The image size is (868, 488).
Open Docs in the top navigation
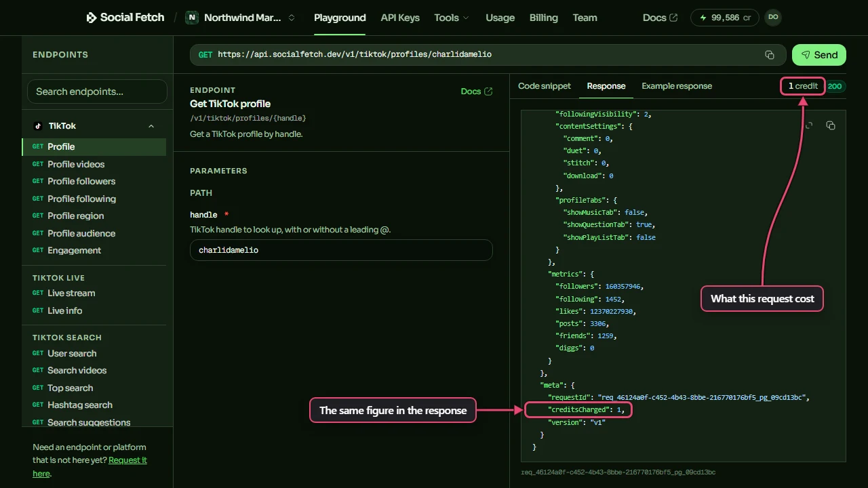point(660,18)
